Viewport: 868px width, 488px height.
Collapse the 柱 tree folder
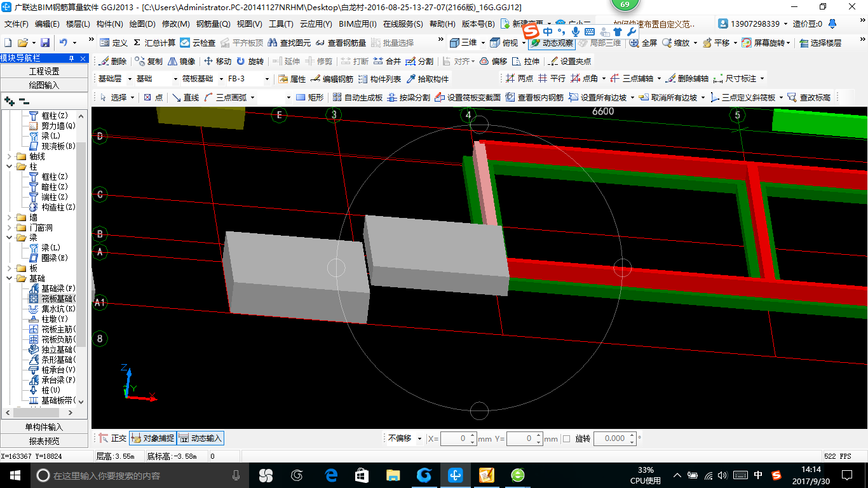click(x=9, y=166)
